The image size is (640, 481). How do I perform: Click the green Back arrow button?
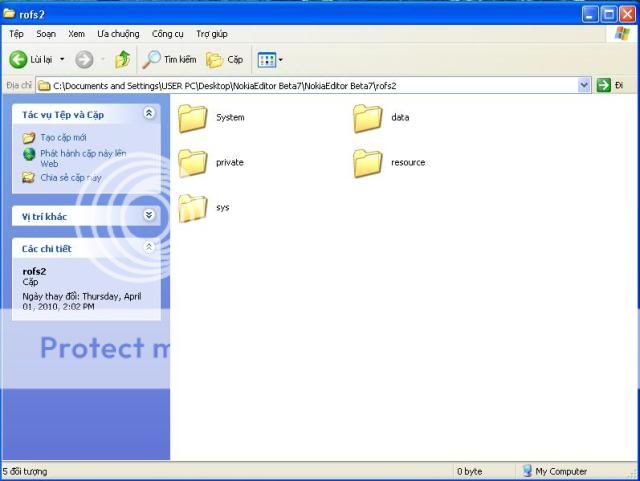click(x=18, y=60)
